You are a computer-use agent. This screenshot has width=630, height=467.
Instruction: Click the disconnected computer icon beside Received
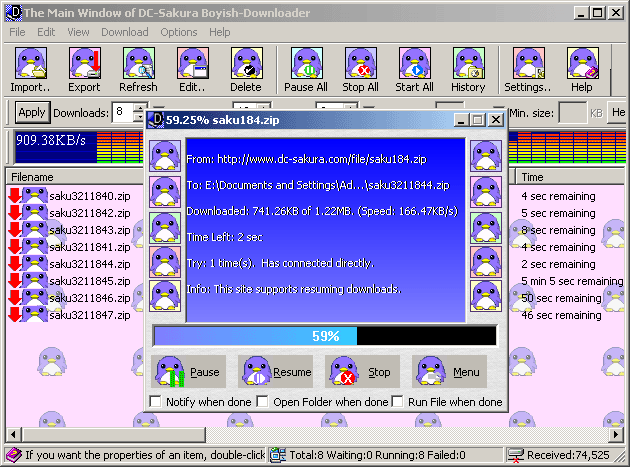pos(515,455)
